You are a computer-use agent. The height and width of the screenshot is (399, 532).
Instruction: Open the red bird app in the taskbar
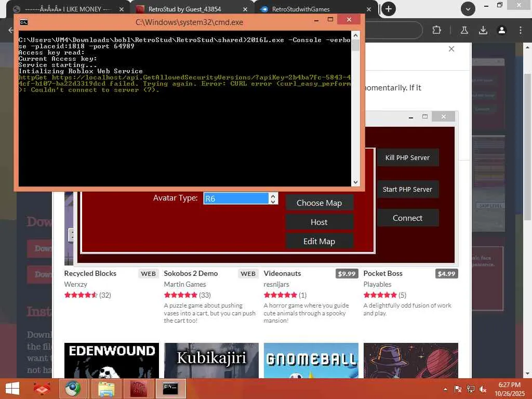(42, 389)
